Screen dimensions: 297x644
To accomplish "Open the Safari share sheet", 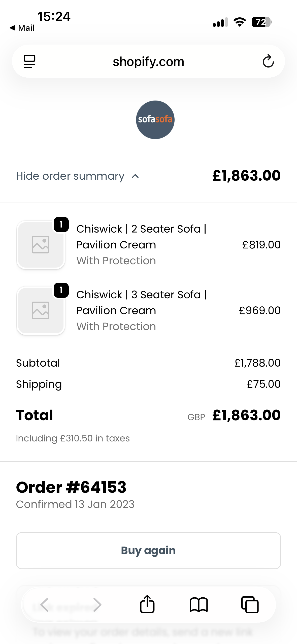I will pos(147,604).
